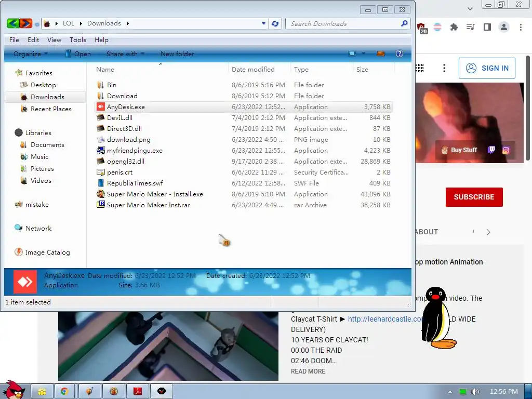Viewport: 532px width, 399px height.
Task: Click the Buy Stuff banner link
Action: pos(459,150)
